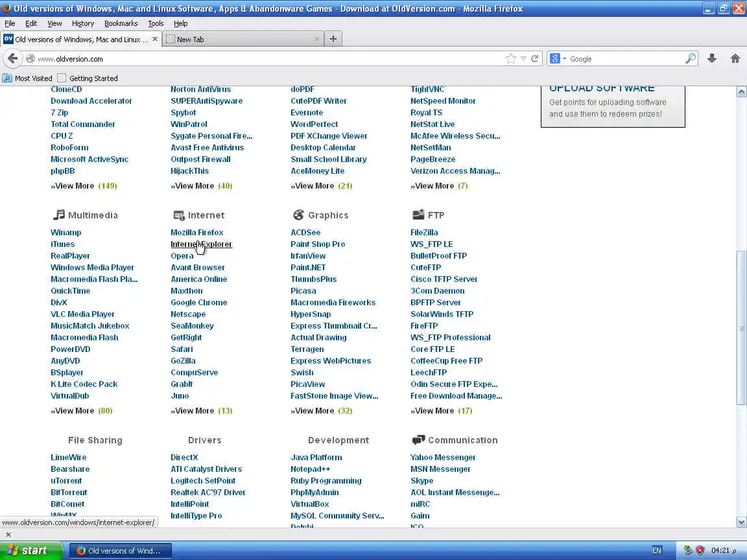Image resolution: width=747 pixels, height=560 pixels.
Task: Go to the Home page icon
Action: (735, 58)
